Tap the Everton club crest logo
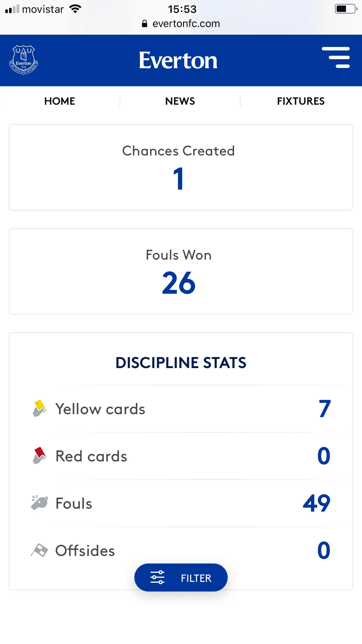Screen dimensions: 362x644 (24, 60)
